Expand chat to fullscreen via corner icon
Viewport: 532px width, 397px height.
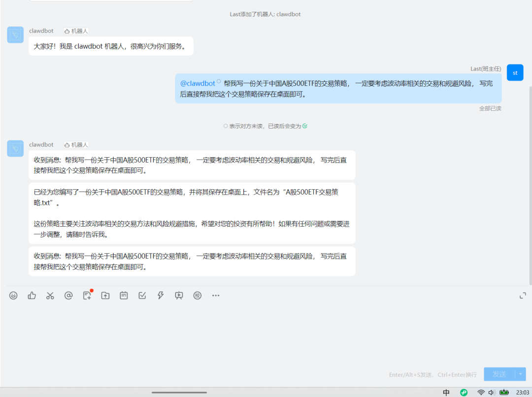point(523,296)
